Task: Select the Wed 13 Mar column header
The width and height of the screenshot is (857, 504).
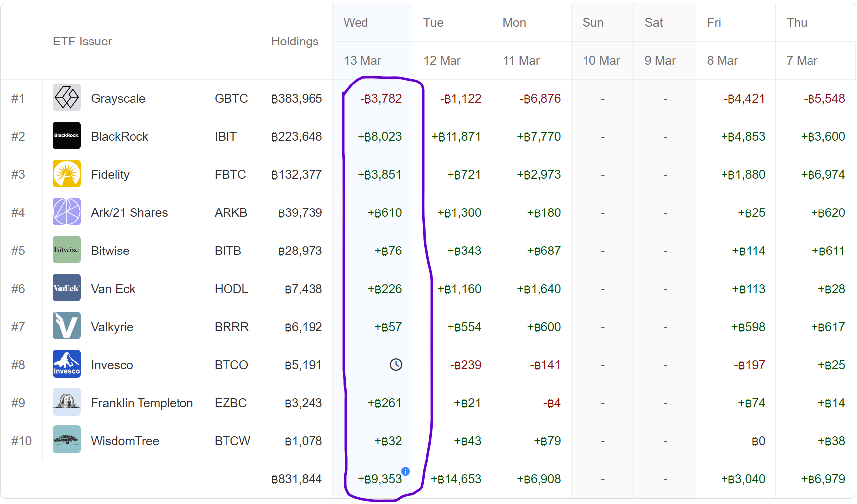Action: (x=362, y=42)
